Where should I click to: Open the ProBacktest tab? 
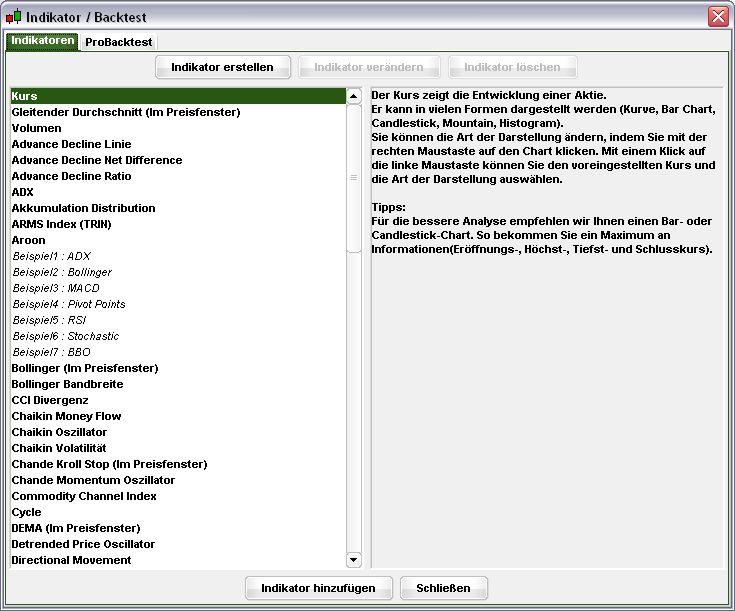point(119,42)
